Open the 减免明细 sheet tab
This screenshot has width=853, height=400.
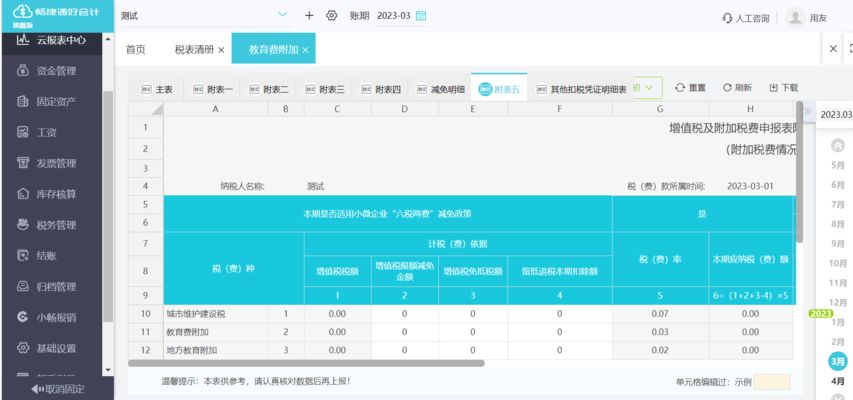[x=441, y=89]
